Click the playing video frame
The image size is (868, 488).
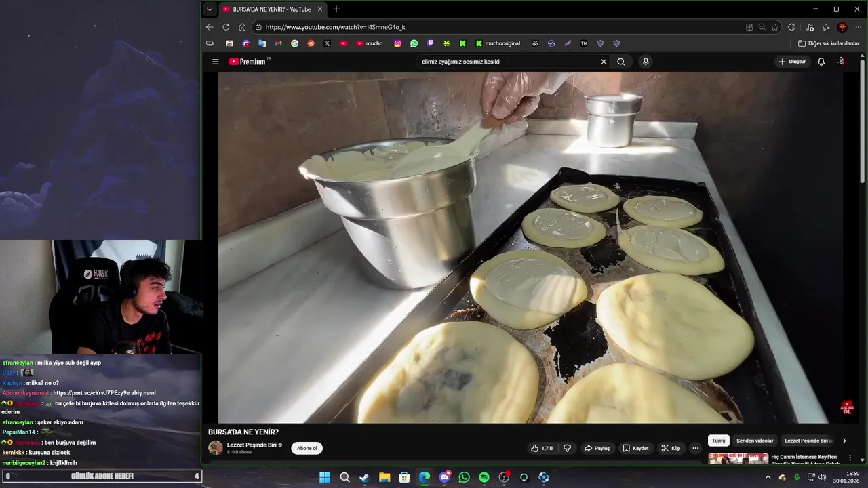click(x=530, y=247)
